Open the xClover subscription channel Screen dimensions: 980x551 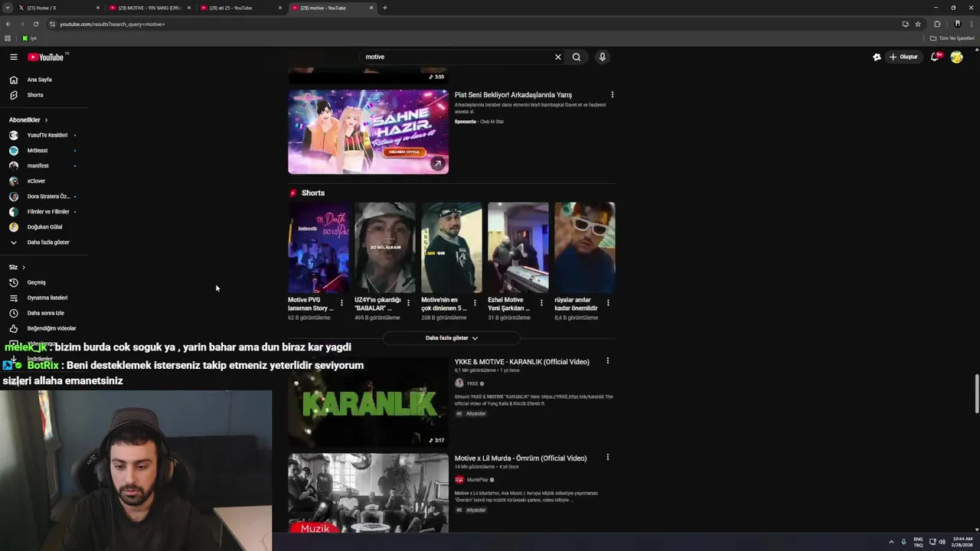coord(36,181)
